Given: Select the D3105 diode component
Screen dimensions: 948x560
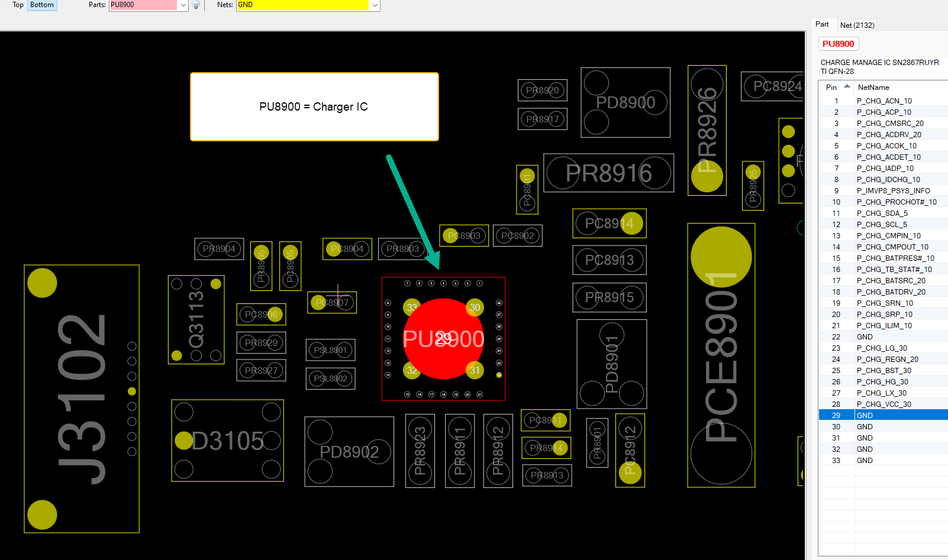Looking at the screenshot, I should tap(228, 441).
